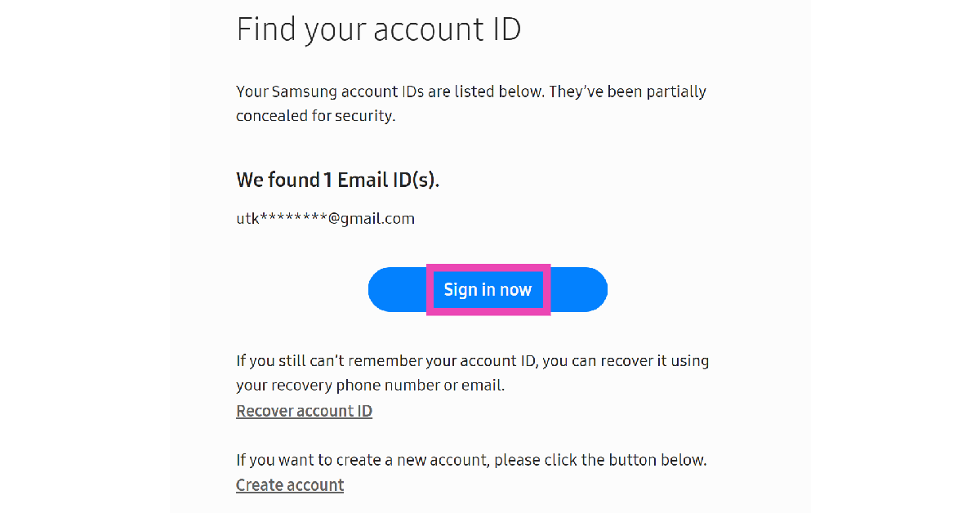Screen dimensions: 980x513
Task: Follow the Create account link
Action: [290, 485]
